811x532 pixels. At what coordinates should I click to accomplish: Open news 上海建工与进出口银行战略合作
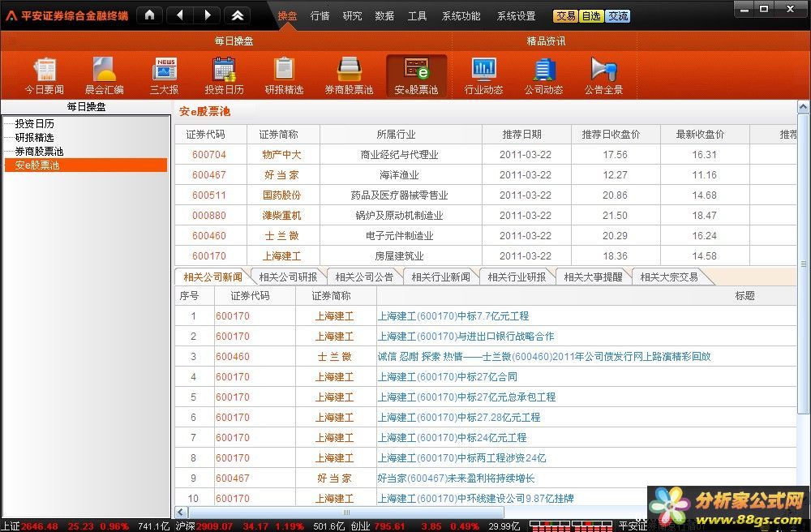coord(466,336)
